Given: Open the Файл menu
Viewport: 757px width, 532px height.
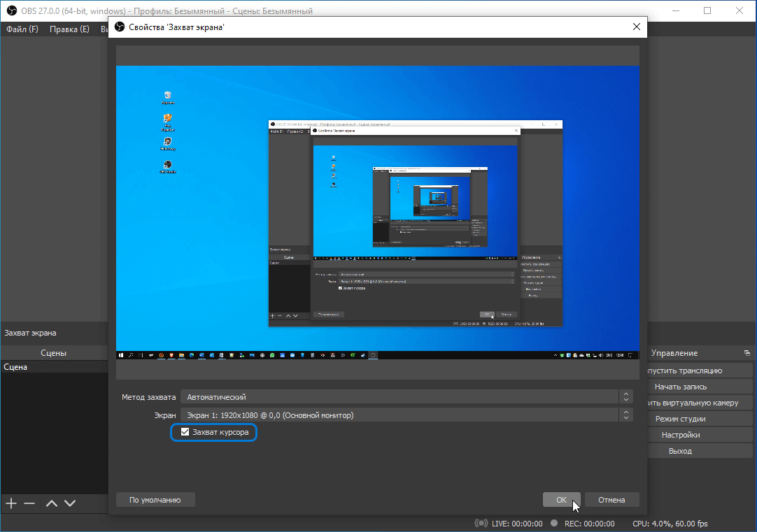Looking at the screenshot, I should [x=21, y=29].
